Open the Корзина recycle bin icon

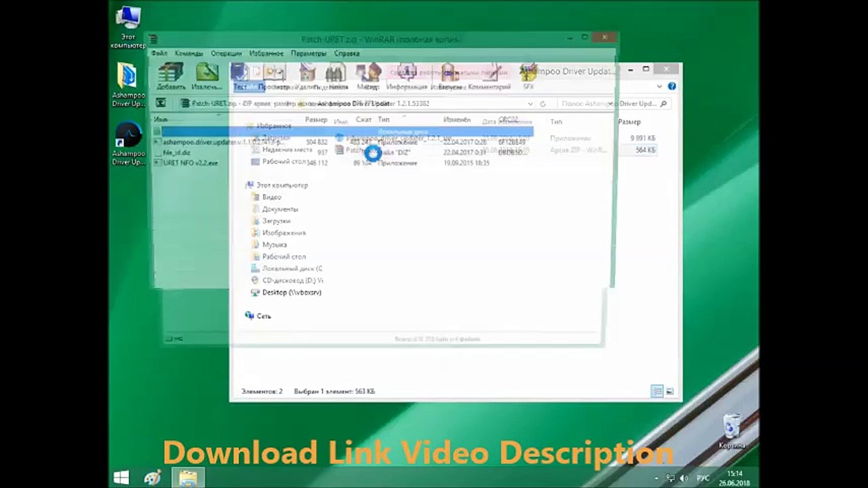click(x=732, y=431)
